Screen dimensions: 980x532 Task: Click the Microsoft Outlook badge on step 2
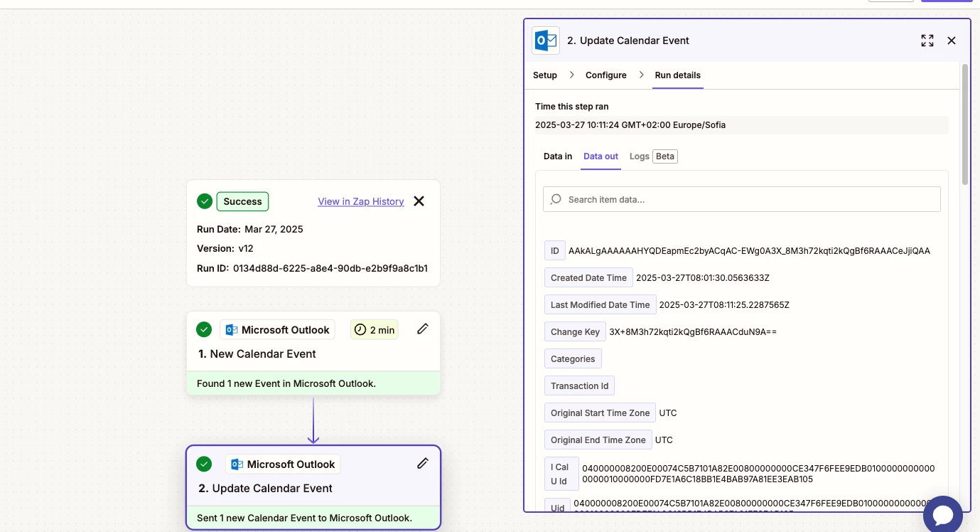tap(284, 464)
